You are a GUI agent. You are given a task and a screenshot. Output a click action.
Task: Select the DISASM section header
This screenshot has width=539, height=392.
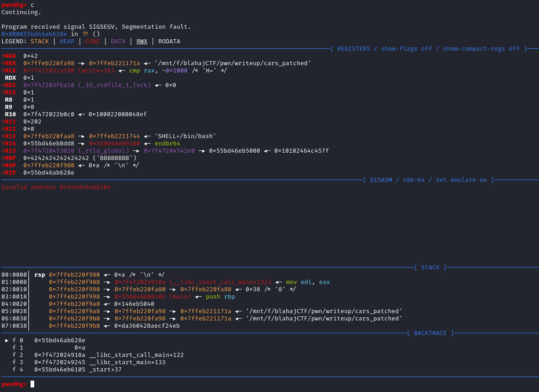click(x=428, y=180)
